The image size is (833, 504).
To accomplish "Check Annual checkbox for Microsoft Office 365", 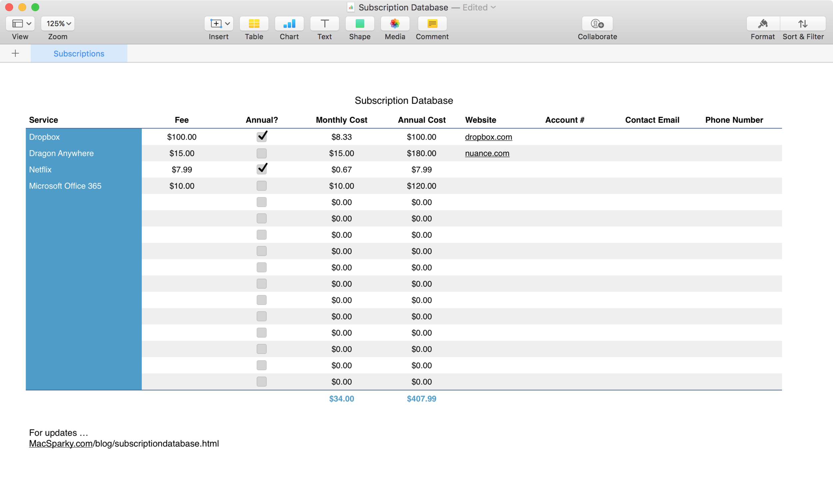I will [261, 186].
